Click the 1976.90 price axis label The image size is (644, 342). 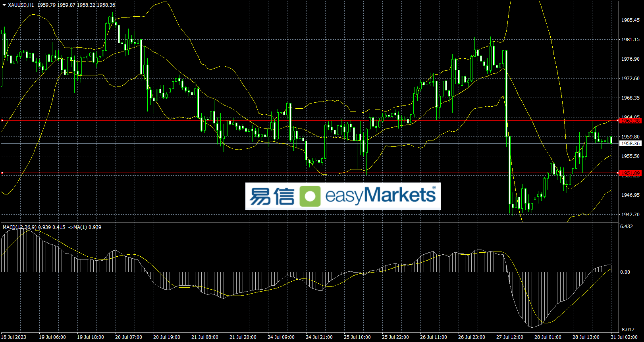coord(631,59)
